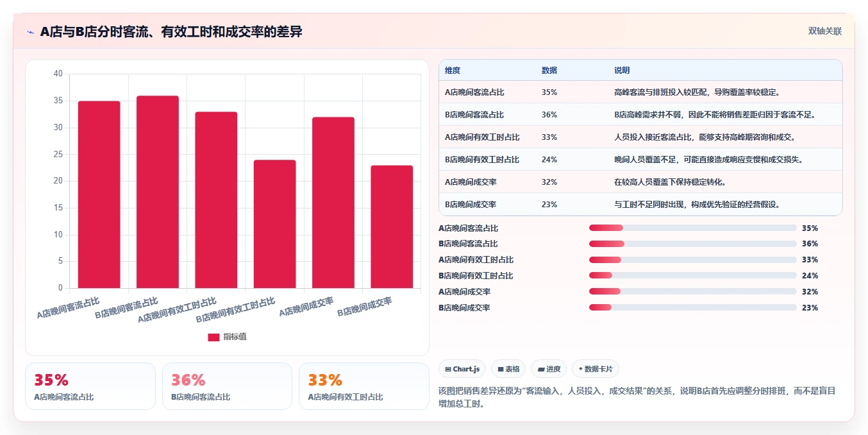The height and width of the screenshot is (435, 868).
Task: Open the 33% A店晚间有效工时占比 data card
Action: [x=364, y=386]
